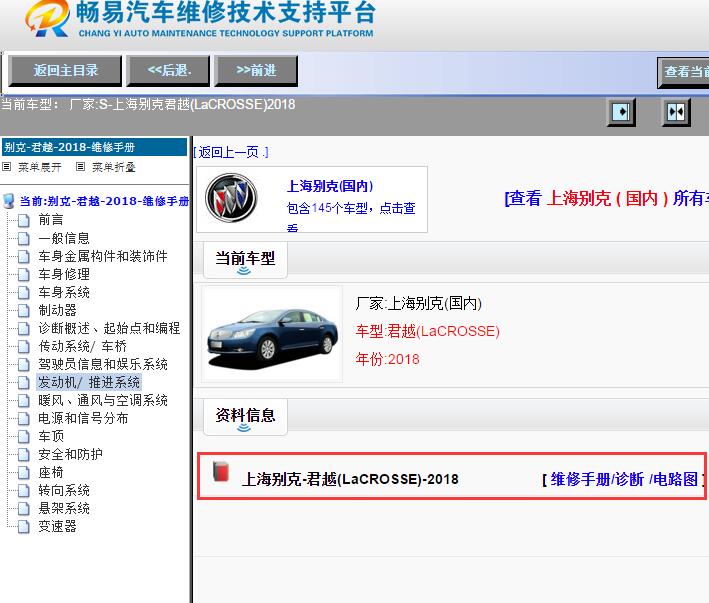Click the page icon beside 车身修理
This screenshot has height=603, width=709.
click(x=24, y=275)
